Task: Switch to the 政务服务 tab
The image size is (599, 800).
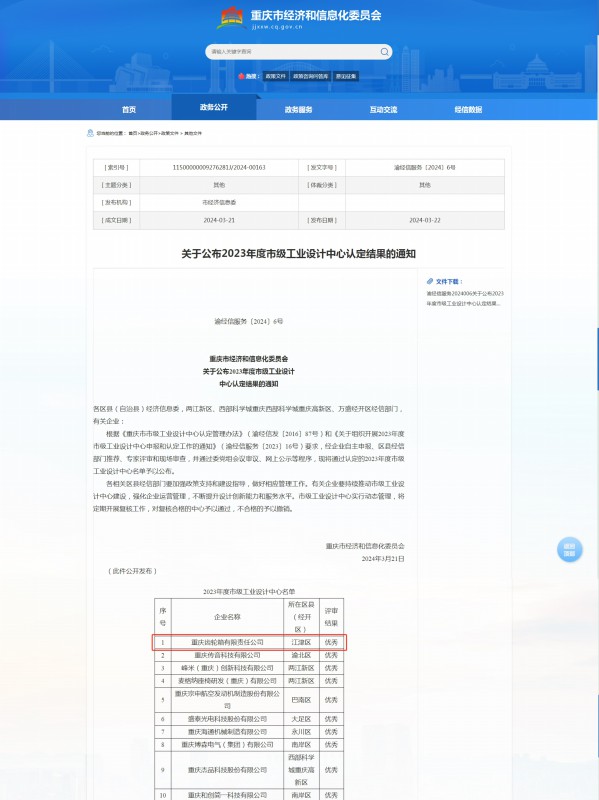Action: pos(298,110)
